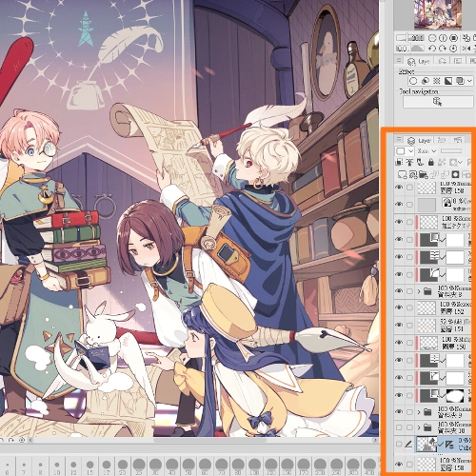Click the Tool navigation button
The image size is (476, 476).
pyautogui.click(x=438, y=102)
